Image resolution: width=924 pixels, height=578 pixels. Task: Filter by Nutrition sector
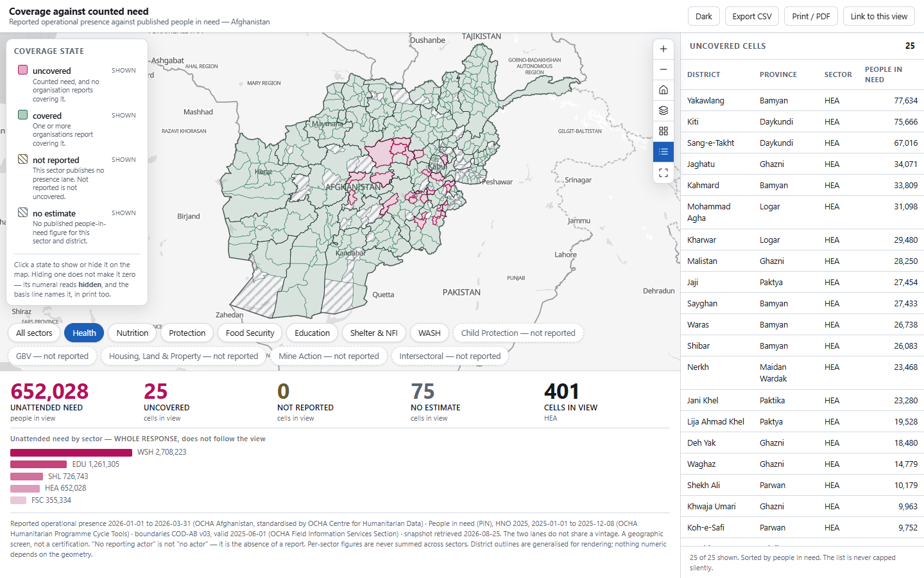coord(132,333)
